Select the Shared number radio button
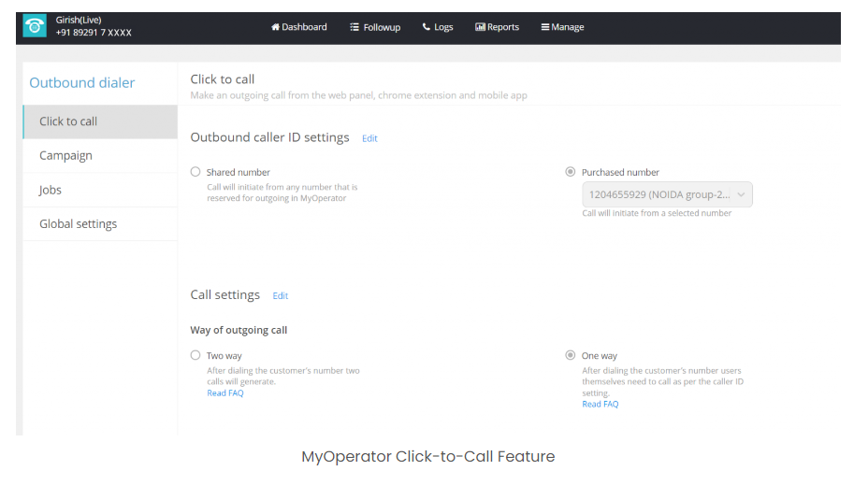The image size is (868, 485). pyautogui.click(x=195, y=172)
